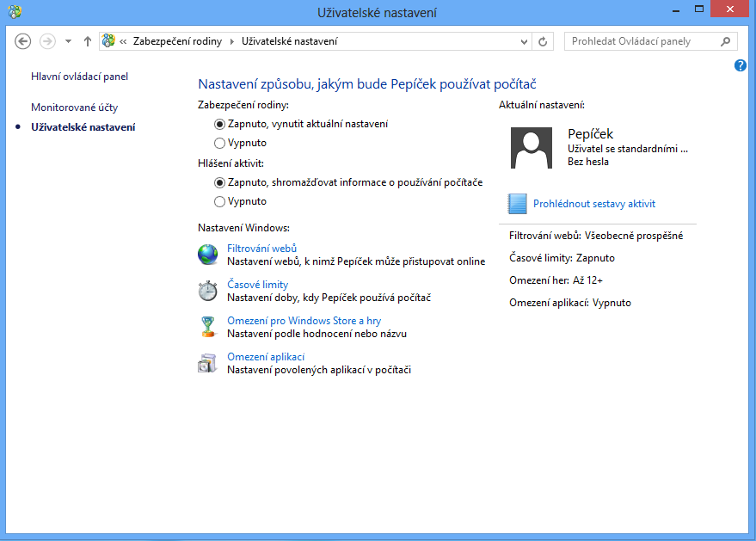Viewport: 756px width, 541px height.
Task: Open the recent locations dropdown arrow
Action: pyautogui.click(x=68, y=41)
